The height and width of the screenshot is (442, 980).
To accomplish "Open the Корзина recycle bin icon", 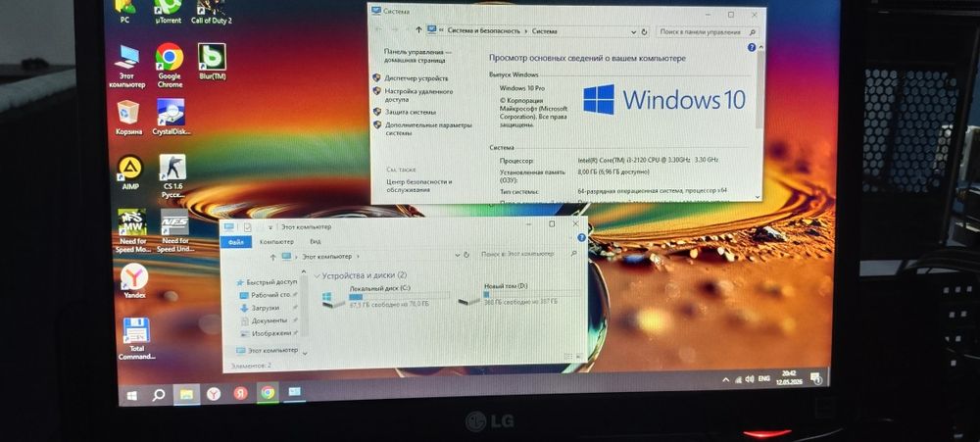I will pos(128,118).
